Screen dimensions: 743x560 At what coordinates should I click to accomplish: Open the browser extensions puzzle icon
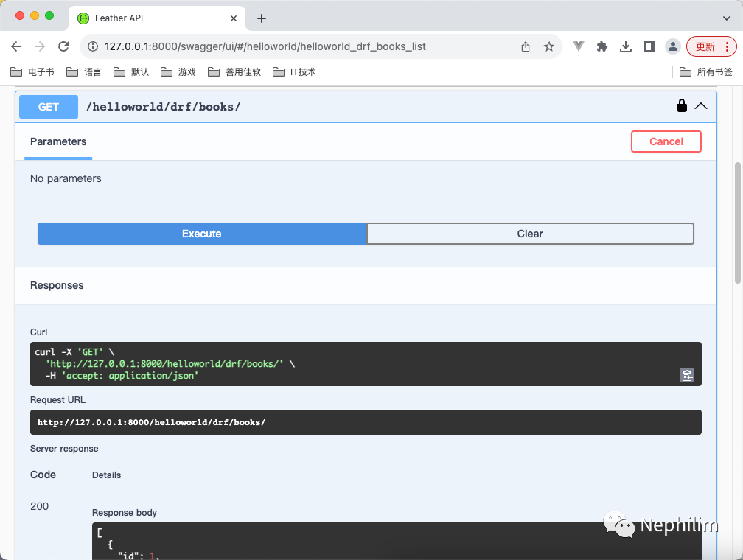click(x=602, y=46)
